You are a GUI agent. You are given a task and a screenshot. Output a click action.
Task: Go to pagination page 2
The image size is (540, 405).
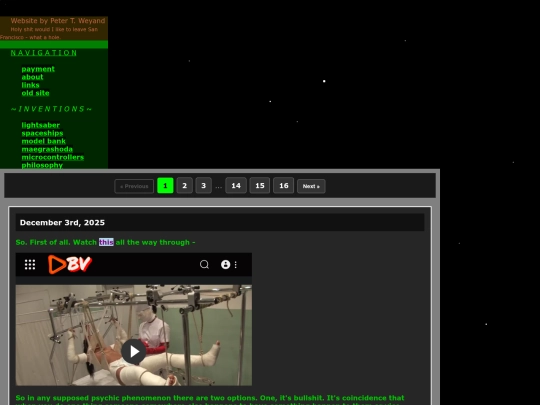(x=185, y=186)
